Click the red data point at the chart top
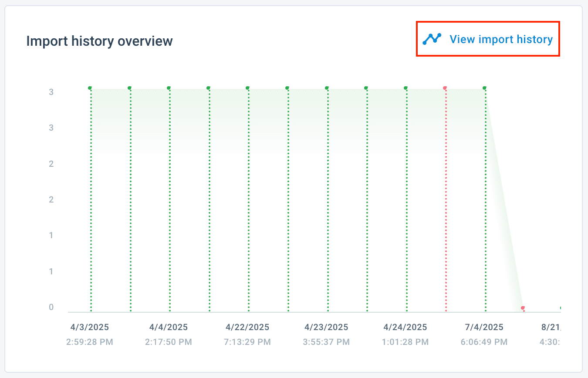This screenshot has height=378, width=588. pyautogui.click(x=445, y=88)
